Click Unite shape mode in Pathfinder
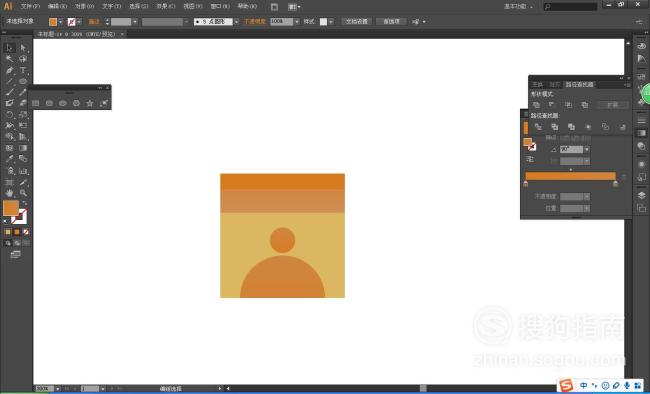The height and width of the screenshot is (394, 650). pos(536,105)
